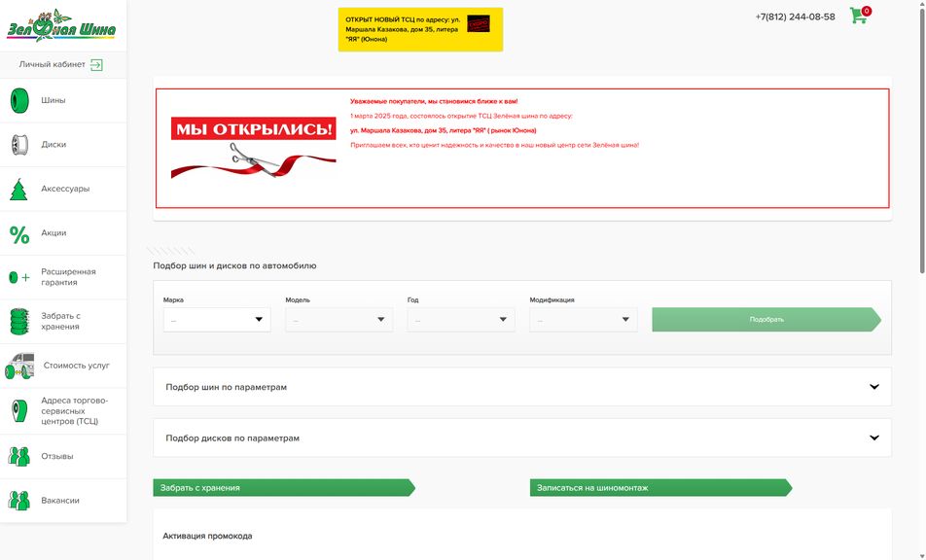Click the tire icon for Адреса ТСЦ
The height and width of the screenshot is (560, 926).
click(19, 410)
